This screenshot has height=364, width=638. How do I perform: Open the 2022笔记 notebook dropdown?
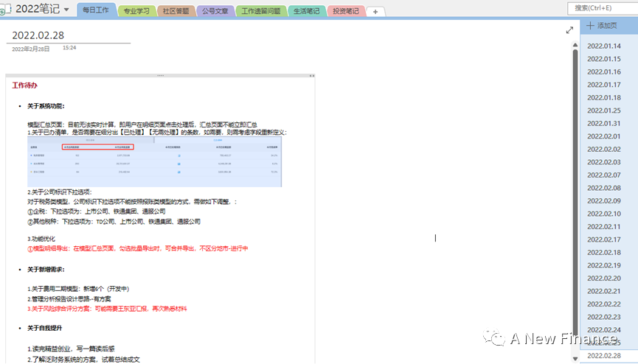[66, 10]
